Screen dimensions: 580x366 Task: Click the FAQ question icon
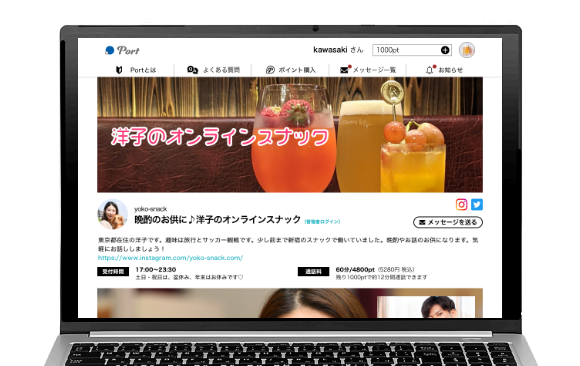point(192,70)
